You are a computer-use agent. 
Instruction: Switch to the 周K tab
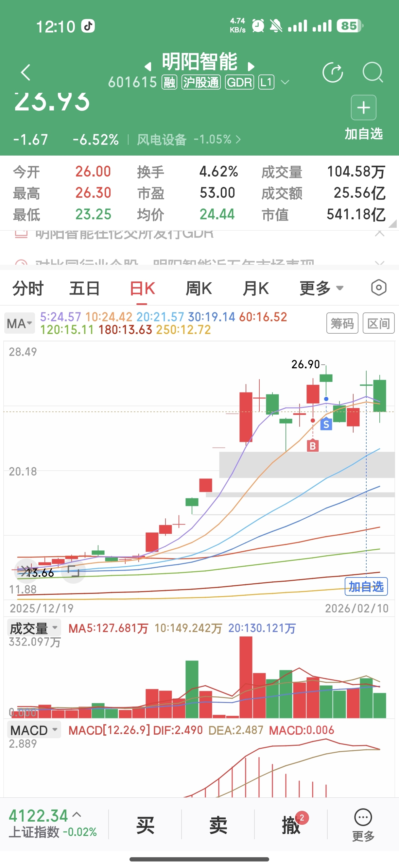coord(199,289)
